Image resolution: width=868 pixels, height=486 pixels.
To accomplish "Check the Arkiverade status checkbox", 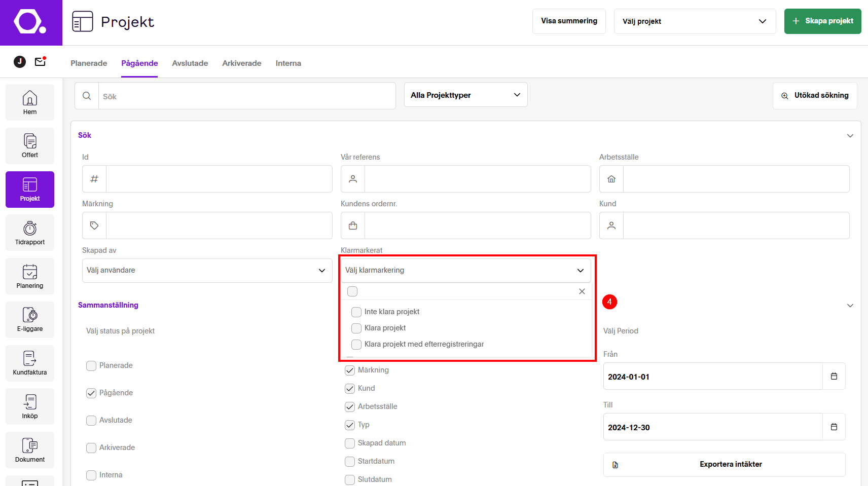I will pyautogui.click(x=91, y=448).
